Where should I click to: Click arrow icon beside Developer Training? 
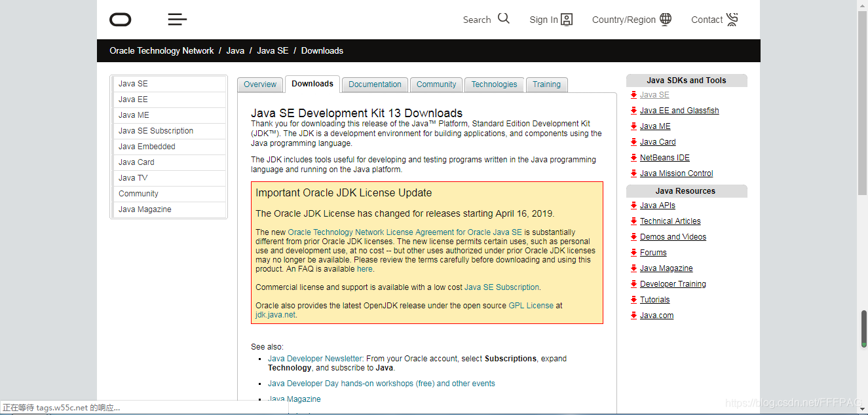[x=633, y=284]
